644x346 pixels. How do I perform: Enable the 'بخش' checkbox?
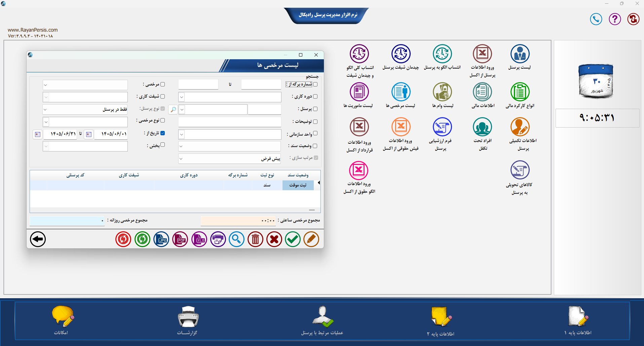click(163, 145)
